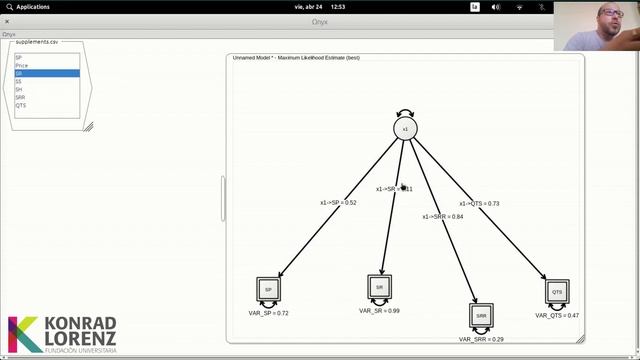
Task: Close the Onyx window
Action: (x=7, y=22)
